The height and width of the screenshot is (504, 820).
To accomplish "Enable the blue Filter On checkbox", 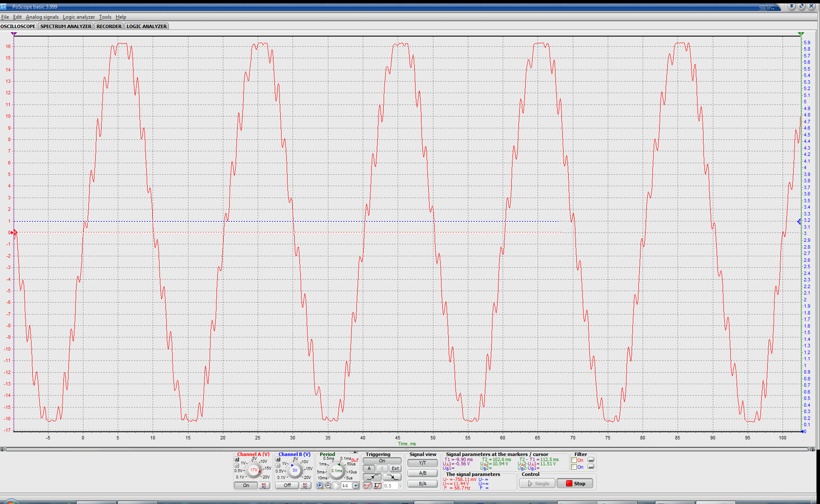I will coord(574,467).
